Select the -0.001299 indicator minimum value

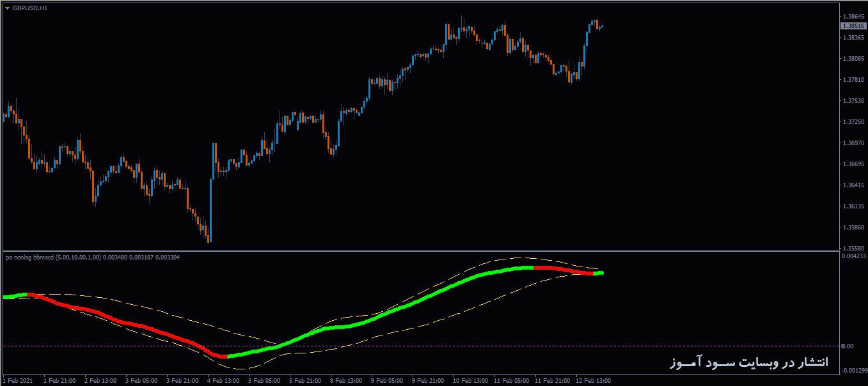851,372
